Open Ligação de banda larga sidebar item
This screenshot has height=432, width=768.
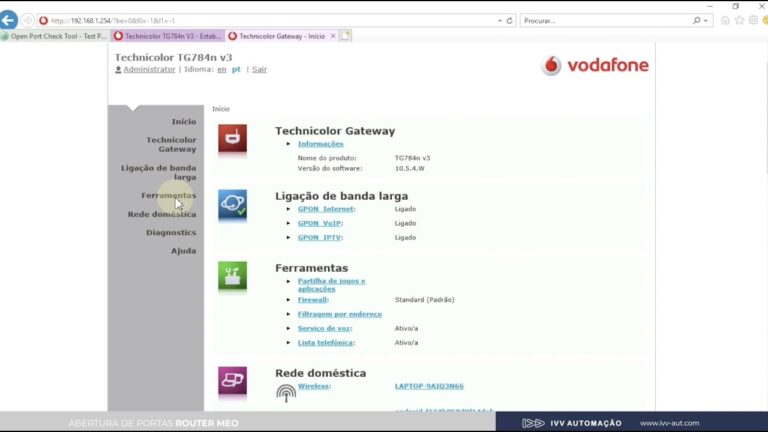click(x=158, y=172)
